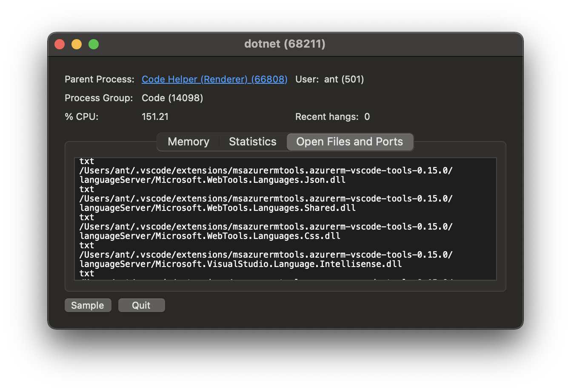The width and height of the screenshot is (571, 392).
Task: Zoom the window with the green button
Action: coord(94,44)
